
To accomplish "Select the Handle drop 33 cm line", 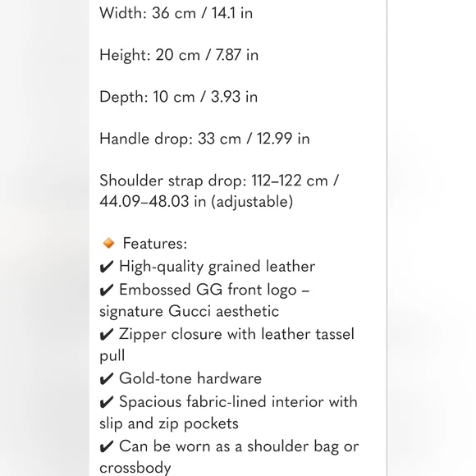I will coord(204,139).
